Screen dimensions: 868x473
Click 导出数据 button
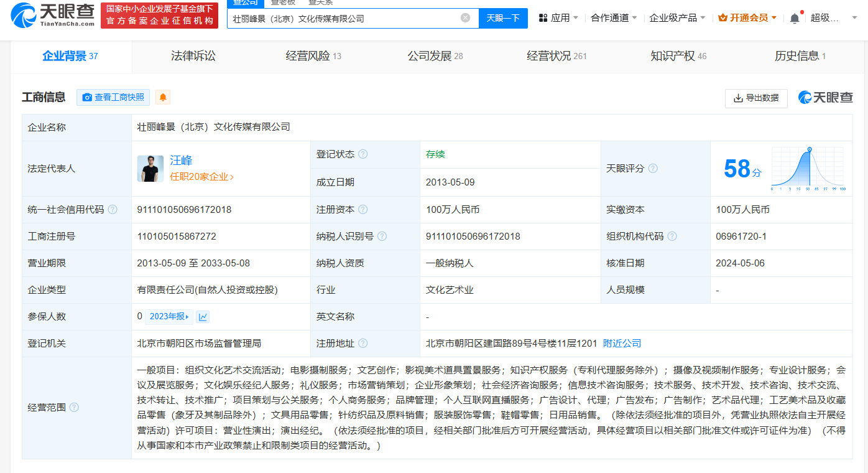tap(756, 98)
